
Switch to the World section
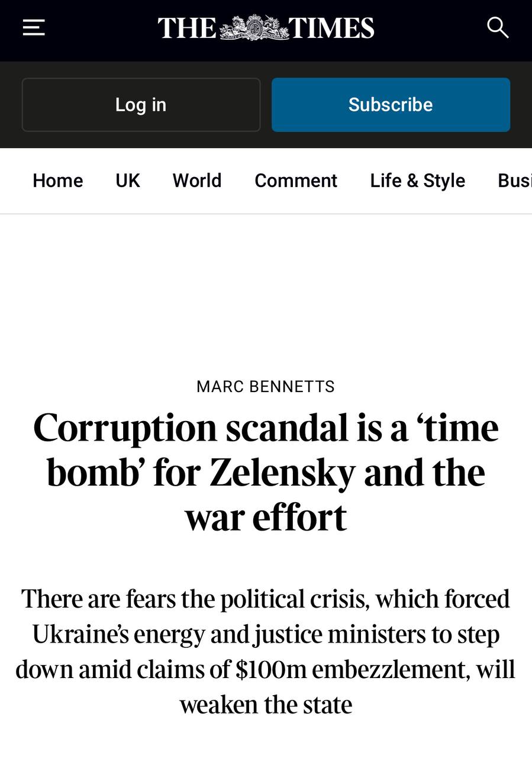coord(197,181)
